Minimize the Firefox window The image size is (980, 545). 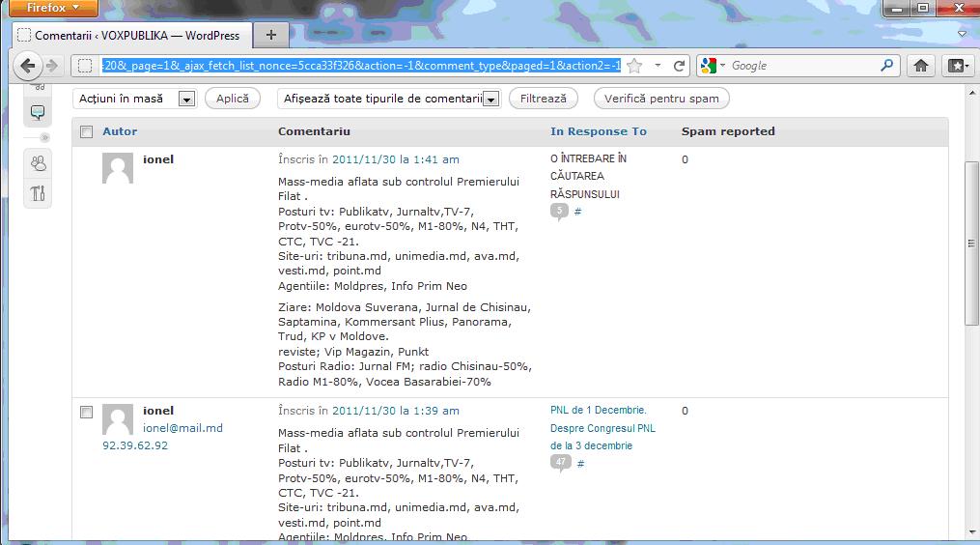[x=897, y=8]
